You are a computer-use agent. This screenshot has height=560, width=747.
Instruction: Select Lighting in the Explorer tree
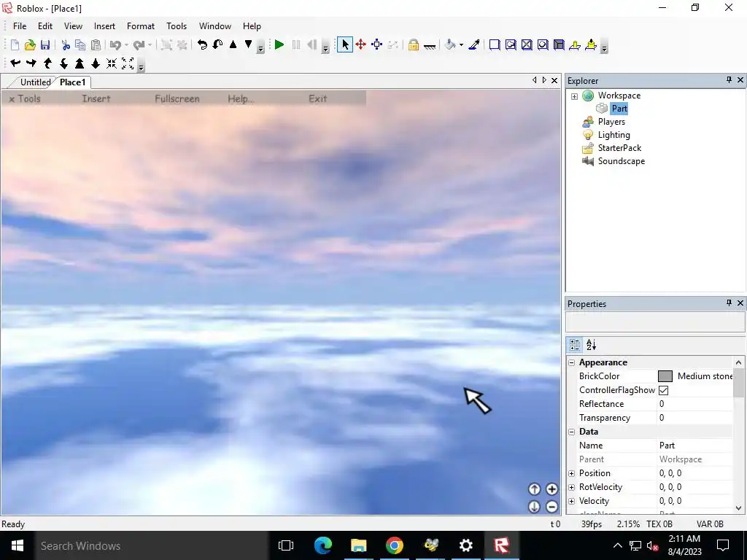(614, 135)
